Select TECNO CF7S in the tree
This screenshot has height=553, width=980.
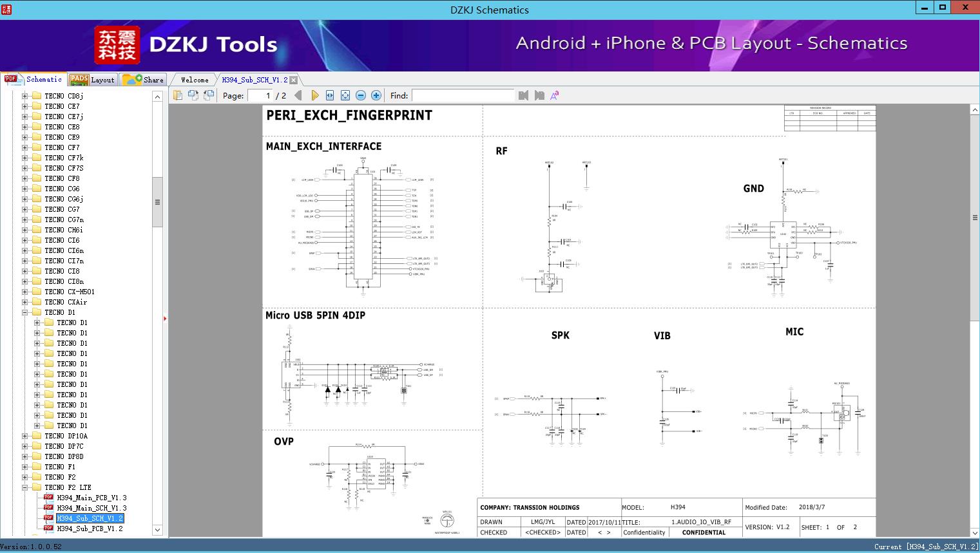pyautogui.click(x=64, y=168)
